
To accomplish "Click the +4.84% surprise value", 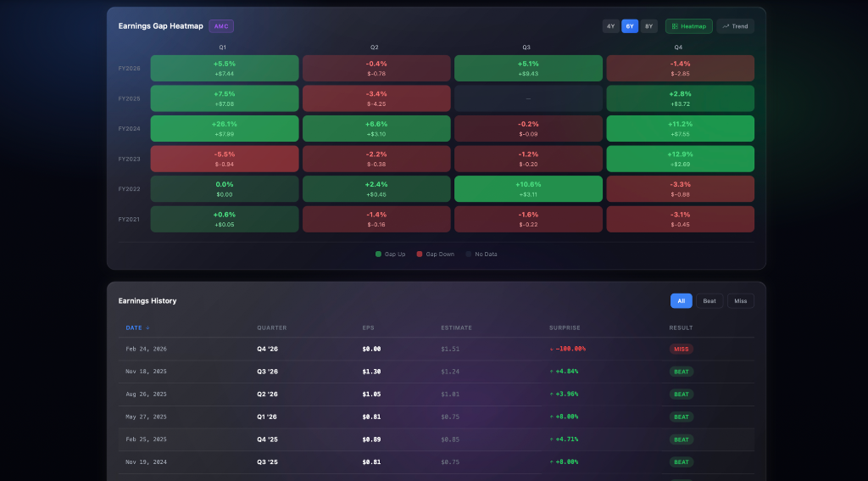I will 567,372.
